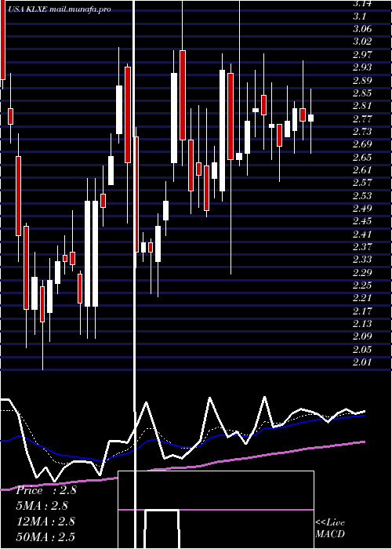This screenshot has height=549, width=392.
Task: Click the <<Live MACD label
Action: (x=330, y=529)
